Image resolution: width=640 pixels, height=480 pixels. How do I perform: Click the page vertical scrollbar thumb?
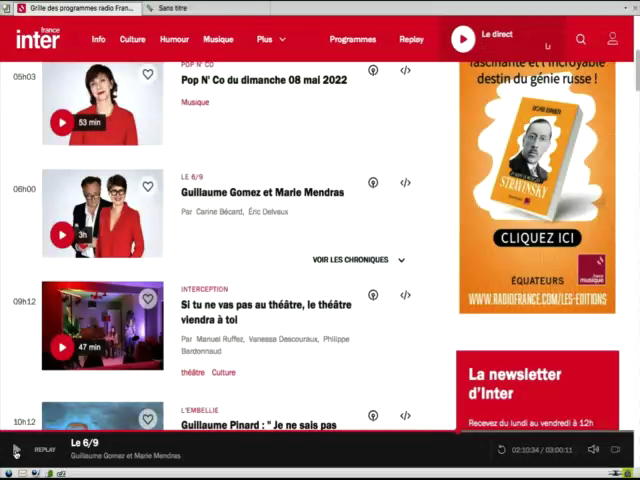(x=636, y=70)
